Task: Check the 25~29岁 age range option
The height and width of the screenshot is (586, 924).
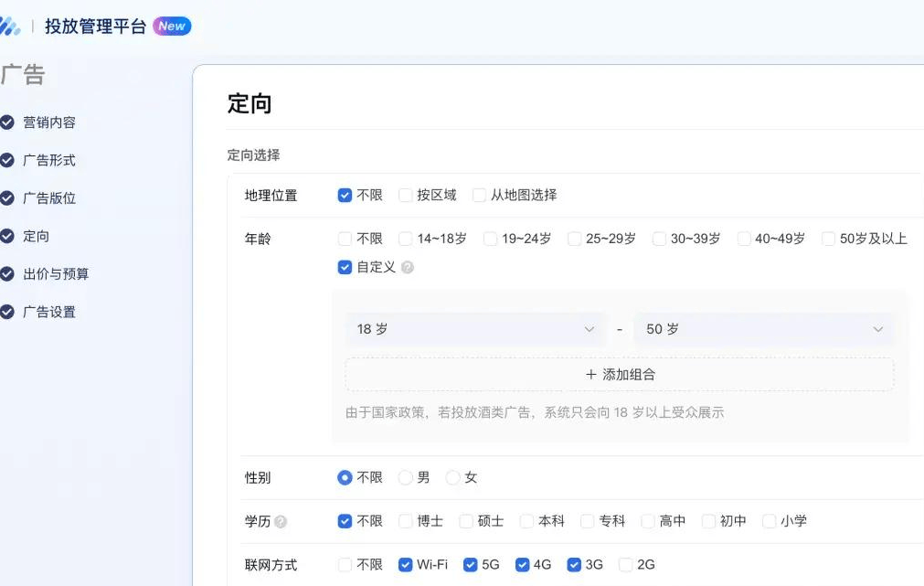Action: point(575,240)
